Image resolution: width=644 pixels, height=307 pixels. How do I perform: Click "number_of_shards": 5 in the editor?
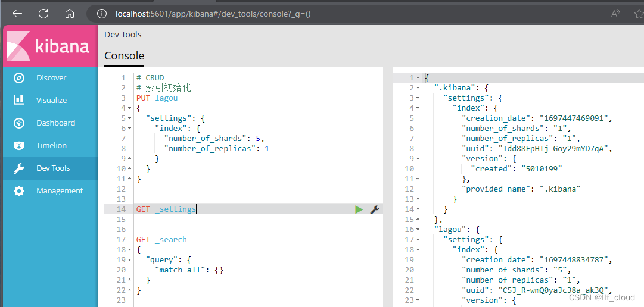tap(213, 139)
